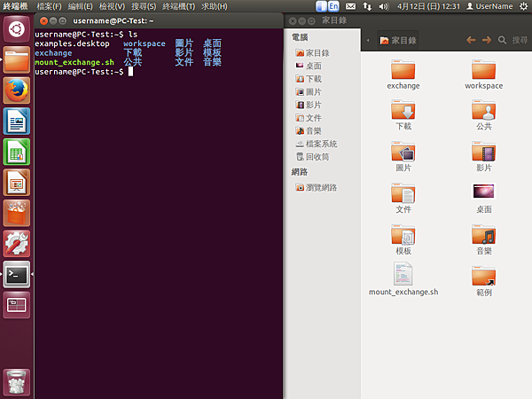Click the keyboard layout indicator icon
The height and width of the screenshot is (399, 532).
(x=321, y=6)
